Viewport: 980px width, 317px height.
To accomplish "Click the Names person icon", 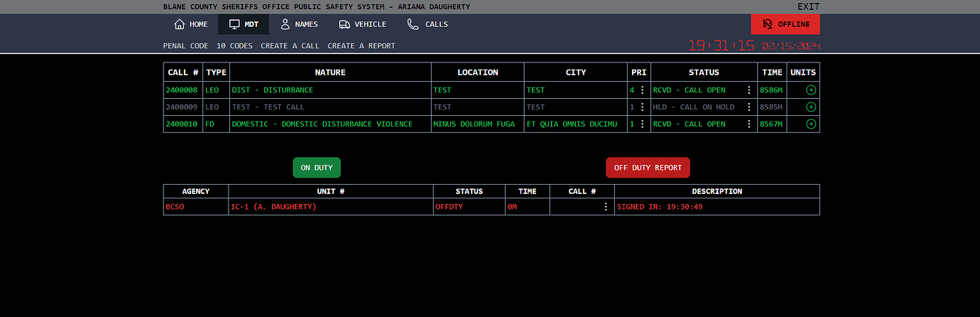I will [285, 24].
